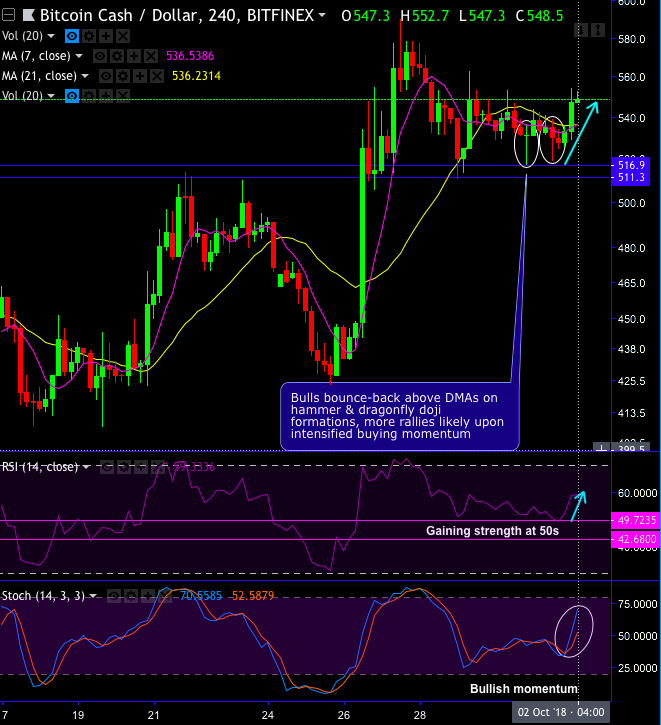Hide the MA (7, close) line via its eye icon

(100, 56)
